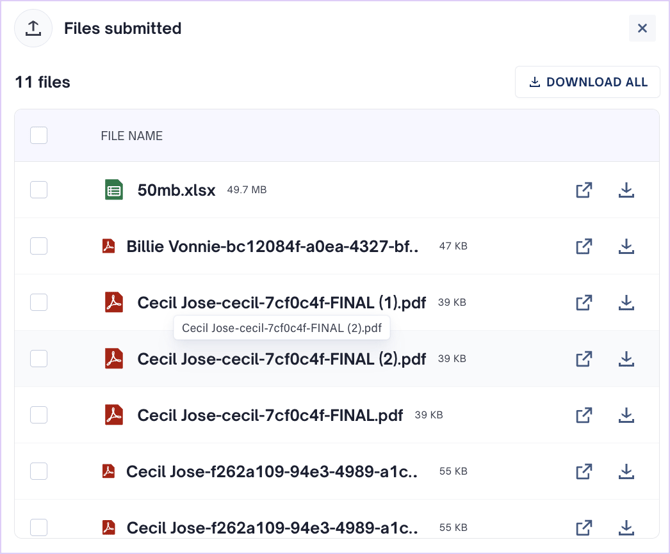This screenshot has height=554, width=670.
Task: Download the 50mb.xlsx file
Action: coord(626,190)
